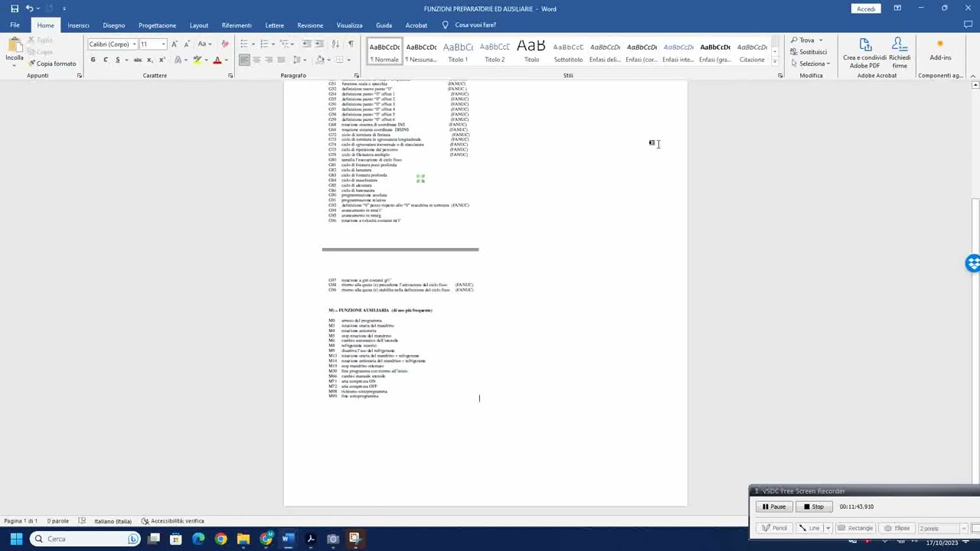Toggle bold (G) formatting
This screenshot has width=980, height=551.
pos(93,60)
